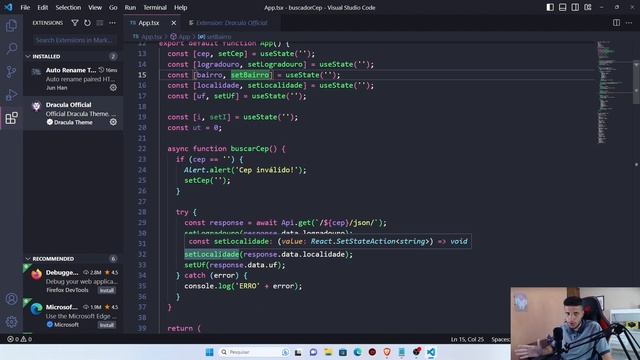This screenshot has width=640, height=360.
Task: Open the Terminal menu
Action: 155,7
